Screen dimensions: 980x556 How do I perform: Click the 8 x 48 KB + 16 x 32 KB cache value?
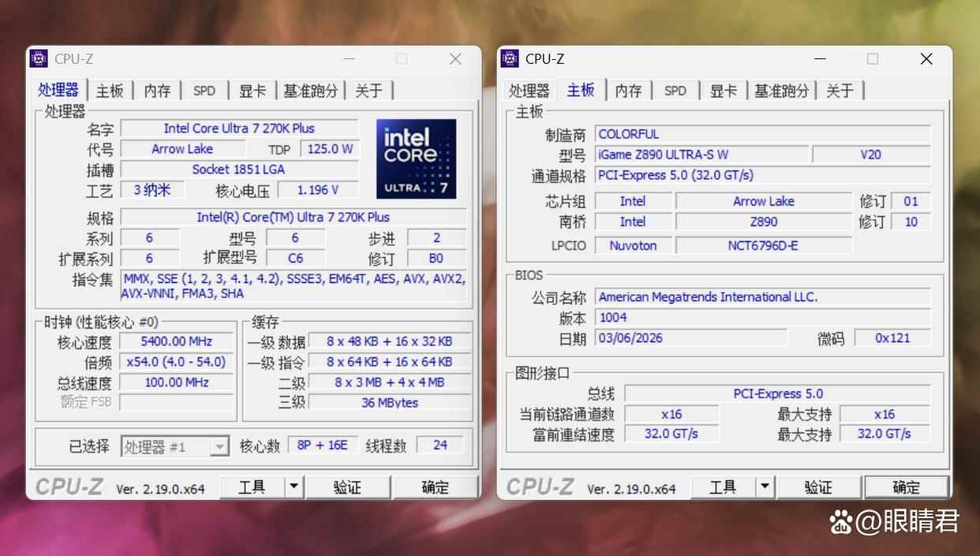click(389, 341)
